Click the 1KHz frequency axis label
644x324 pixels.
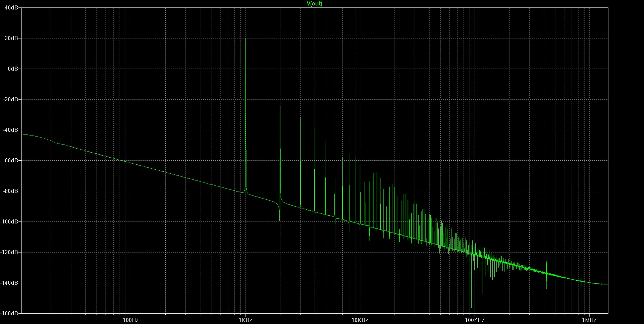(245, 320)
